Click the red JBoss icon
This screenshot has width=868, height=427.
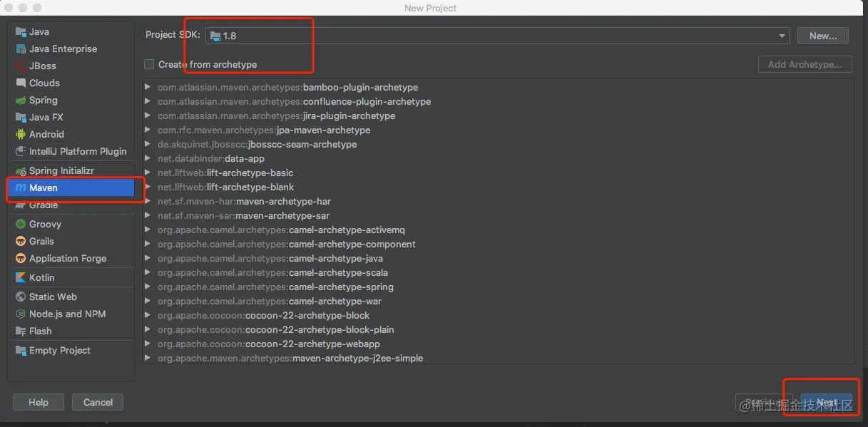[21, 66]
